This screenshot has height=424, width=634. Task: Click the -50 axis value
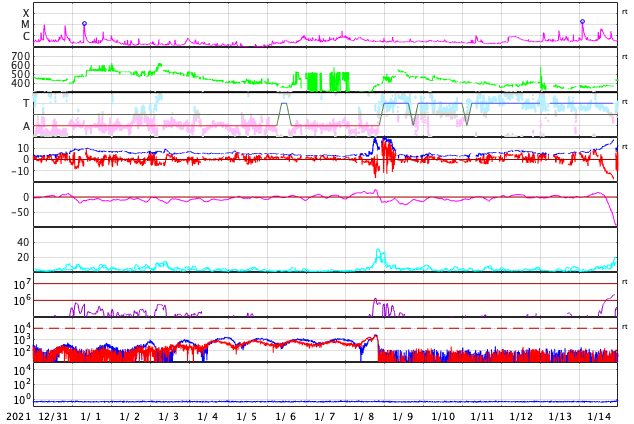click(21, 213)
